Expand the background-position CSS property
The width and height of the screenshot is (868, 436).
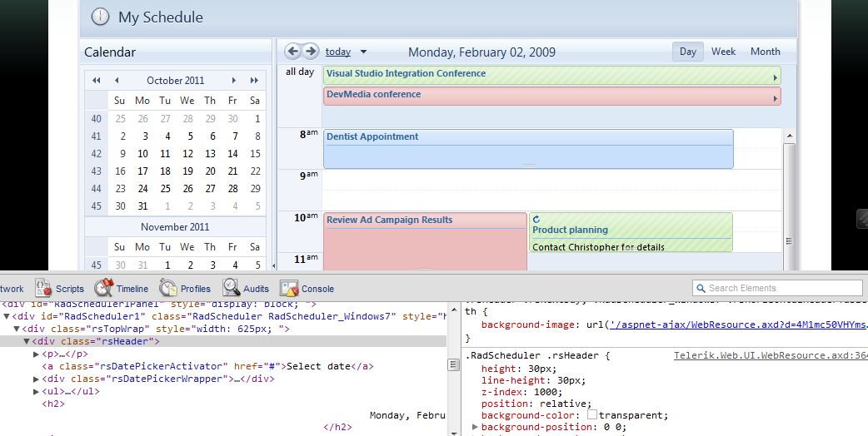(475, 427)
